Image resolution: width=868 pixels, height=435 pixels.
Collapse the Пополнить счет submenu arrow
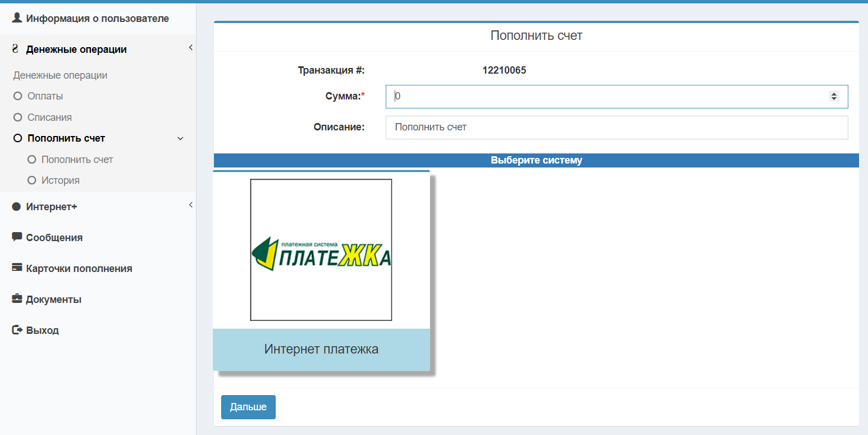[x=180, y=138]
